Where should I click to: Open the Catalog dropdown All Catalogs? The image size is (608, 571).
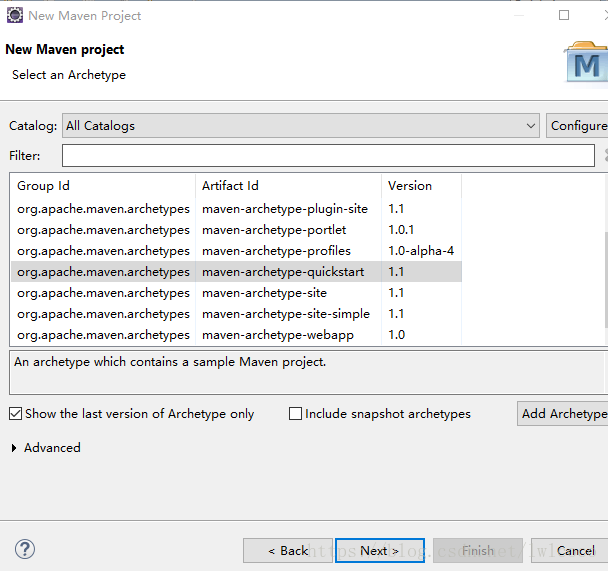click(301, 126)
